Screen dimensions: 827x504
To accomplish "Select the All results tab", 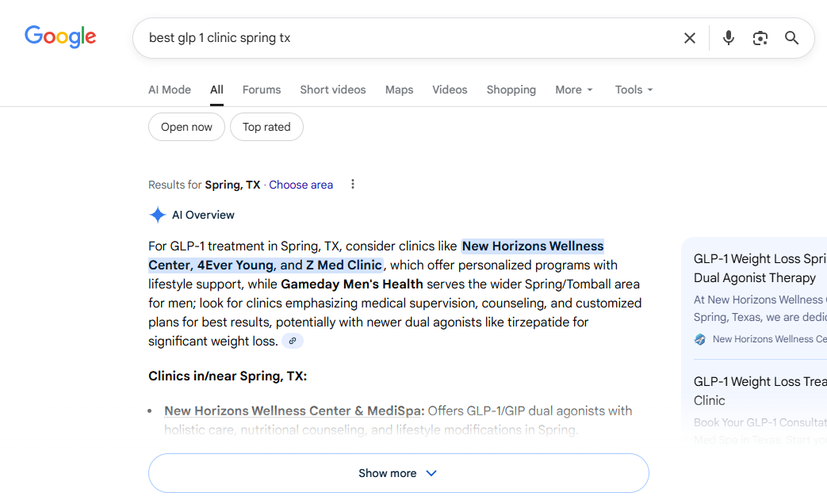I will pos(216,90).
